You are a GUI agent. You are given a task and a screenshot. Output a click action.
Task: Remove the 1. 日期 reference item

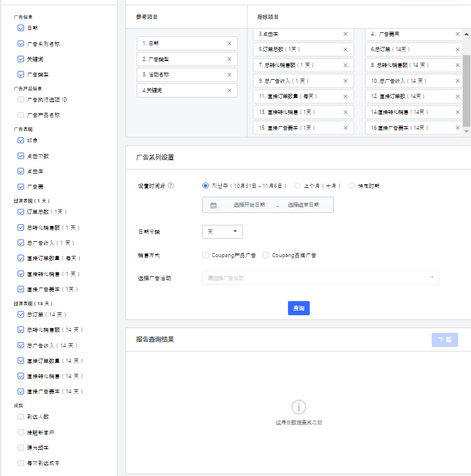coord(229,43)
